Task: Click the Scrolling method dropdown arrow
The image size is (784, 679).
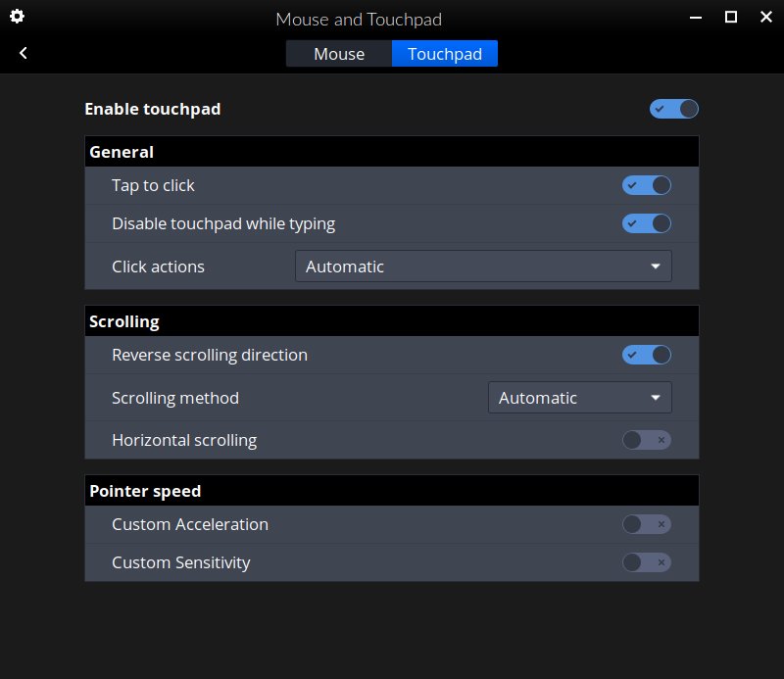Action: tap(656, 398)
